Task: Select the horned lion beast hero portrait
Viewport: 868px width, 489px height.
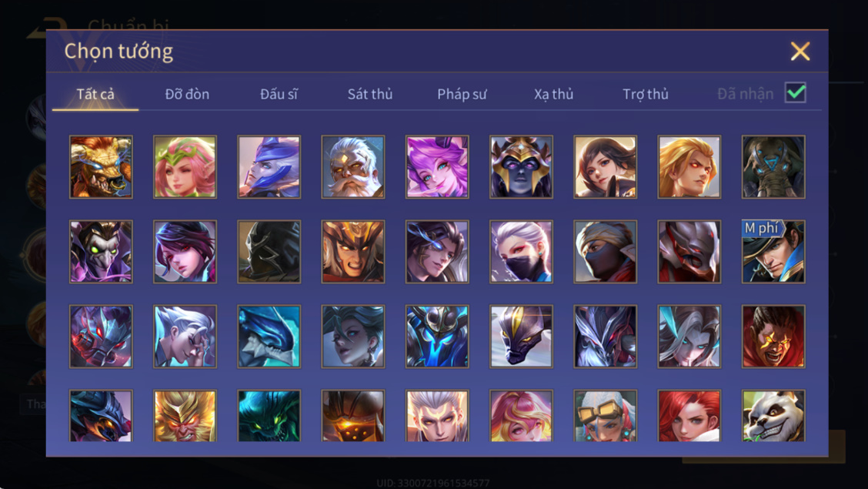Action: coord(101,166)
